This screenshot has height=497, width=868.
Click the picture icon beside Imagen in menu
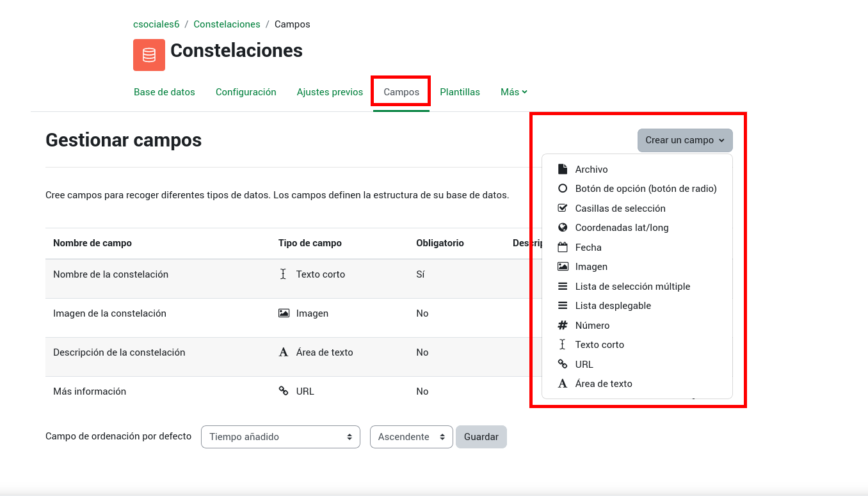tap(563, 267)
